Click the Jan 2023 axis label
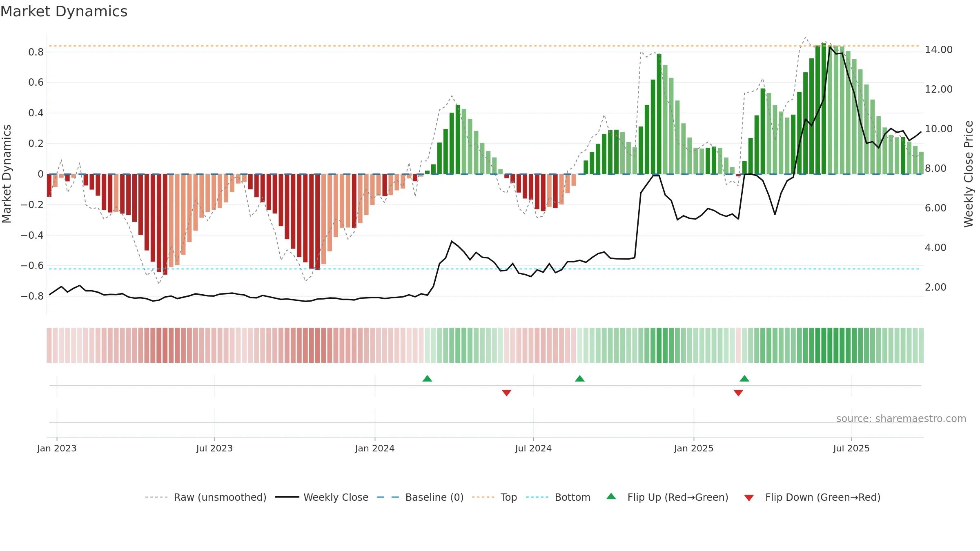 [57, 448]
